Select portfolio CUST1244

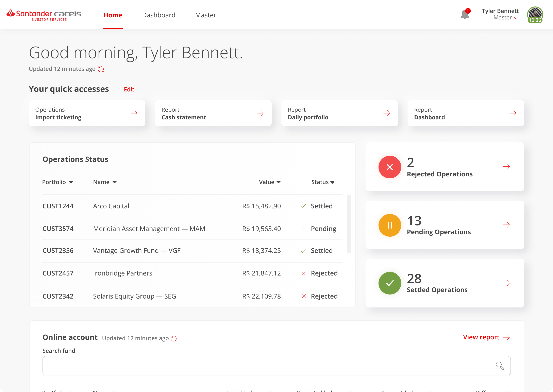(x=58, y=206)
